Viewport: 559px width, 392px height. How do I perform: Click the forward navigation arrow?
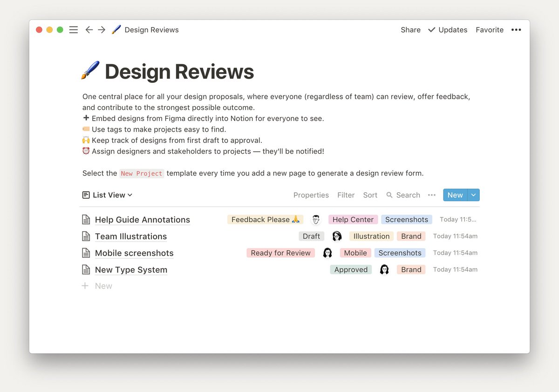click(102, 29)
